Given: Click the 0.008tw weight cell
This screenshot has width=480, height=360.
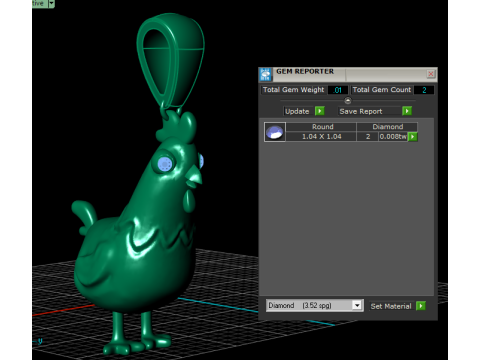Looking at the screenshot, I should coord(393,137).
